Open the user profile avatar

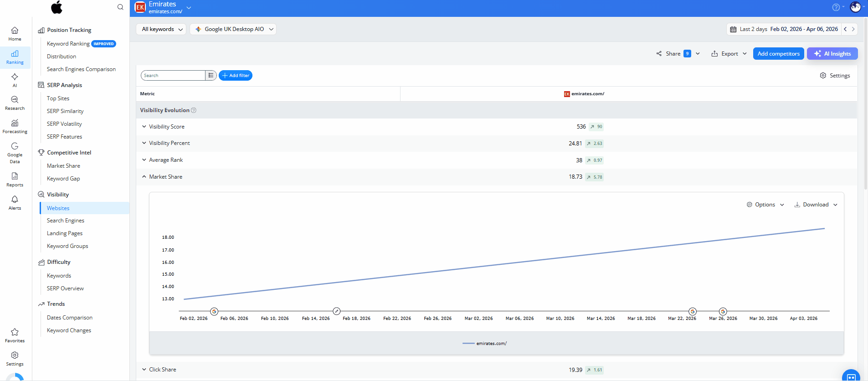(x=855, y=7)
